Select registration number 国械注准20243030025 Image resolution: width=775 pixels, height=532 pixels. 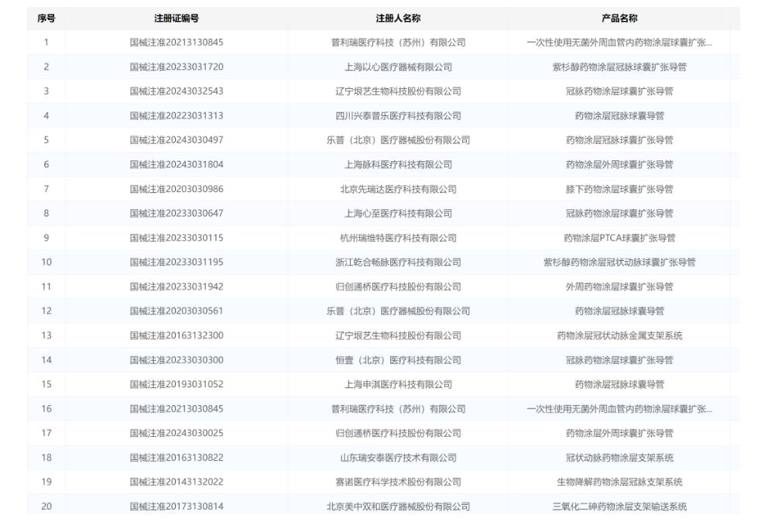click(x=177, y=433)
